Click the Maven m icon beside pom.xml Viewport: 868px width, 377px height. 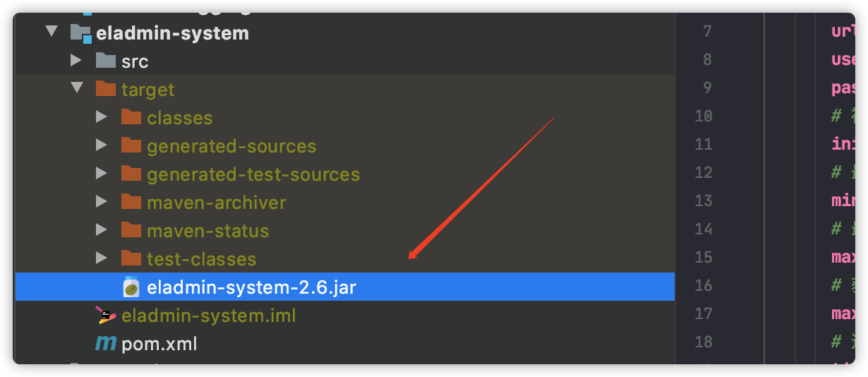(105, 344)
